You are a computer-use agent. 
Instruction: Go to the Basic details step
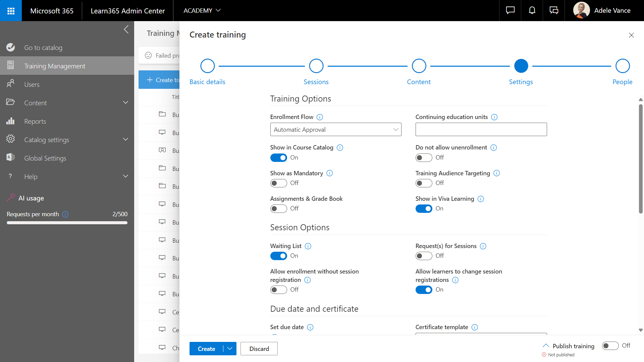tap(207, 66)
